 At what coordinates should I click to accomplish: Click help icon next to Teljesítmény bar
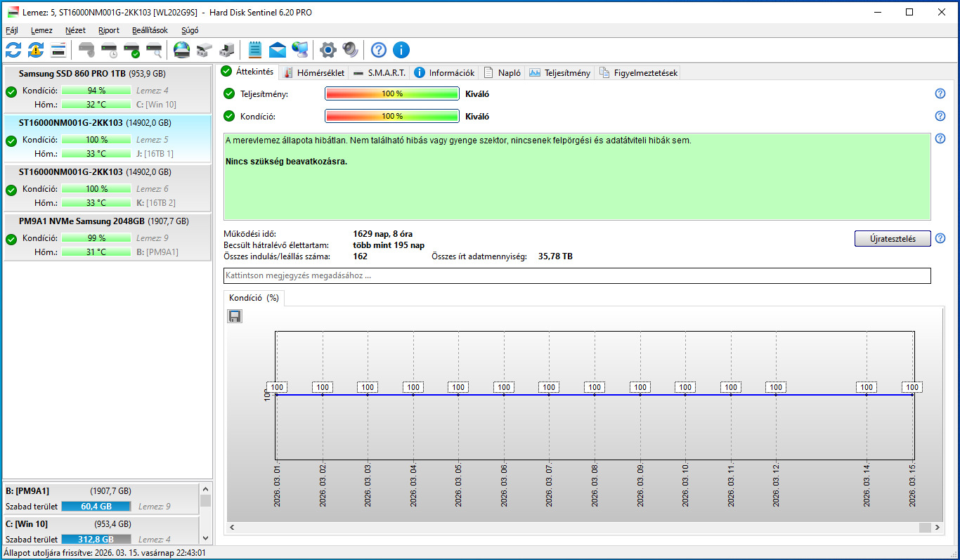point(940,94)
